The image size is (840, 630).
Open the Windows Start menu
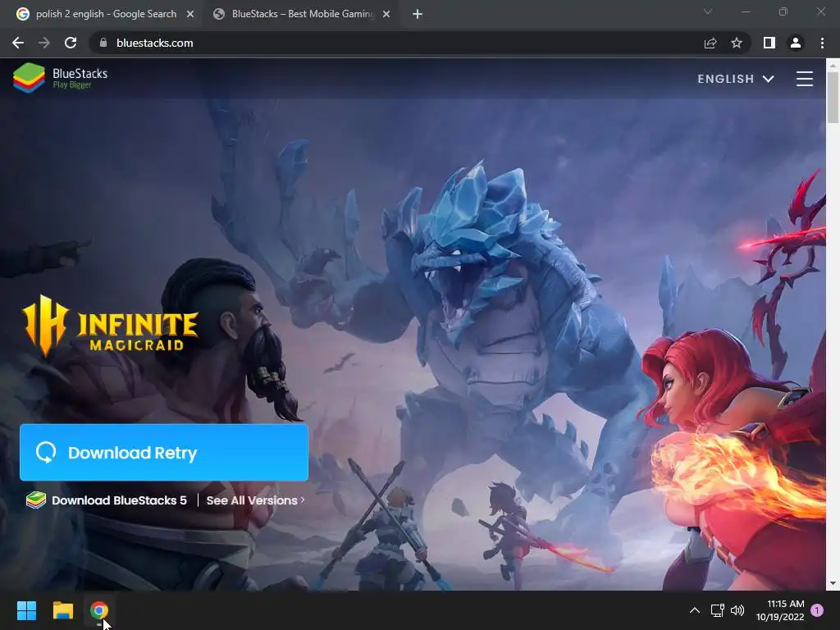(26, 610)
